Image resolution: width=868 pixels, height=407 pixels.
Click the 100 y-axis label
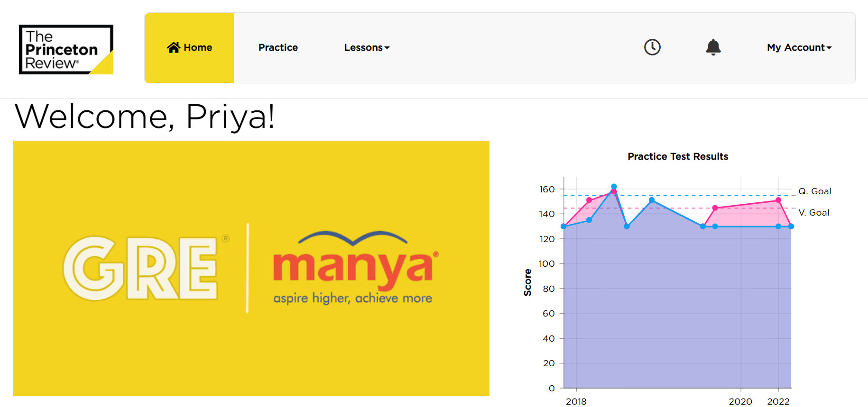[547, 263]
